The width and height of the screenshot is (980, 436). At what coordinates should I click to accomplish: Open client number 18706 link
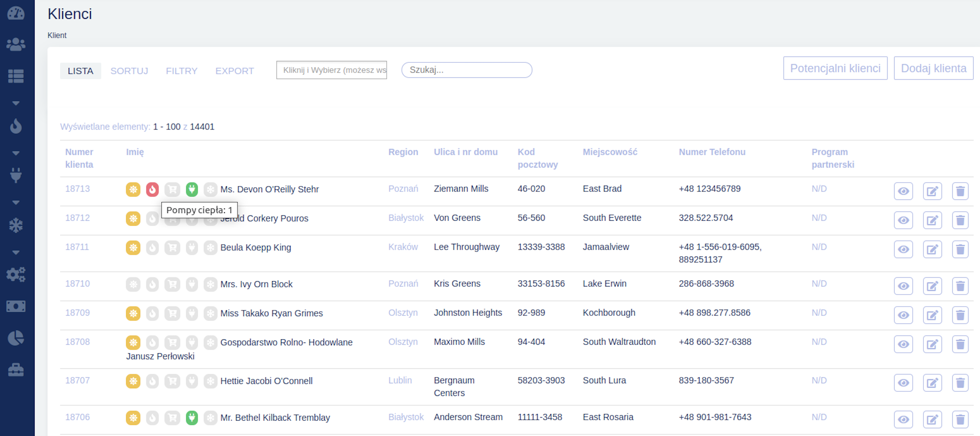pyautogui.click(x=77, y=417)
